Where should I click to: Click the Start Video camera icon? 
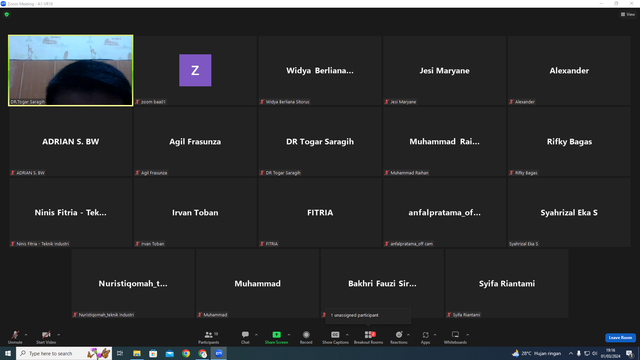[46, 335]
